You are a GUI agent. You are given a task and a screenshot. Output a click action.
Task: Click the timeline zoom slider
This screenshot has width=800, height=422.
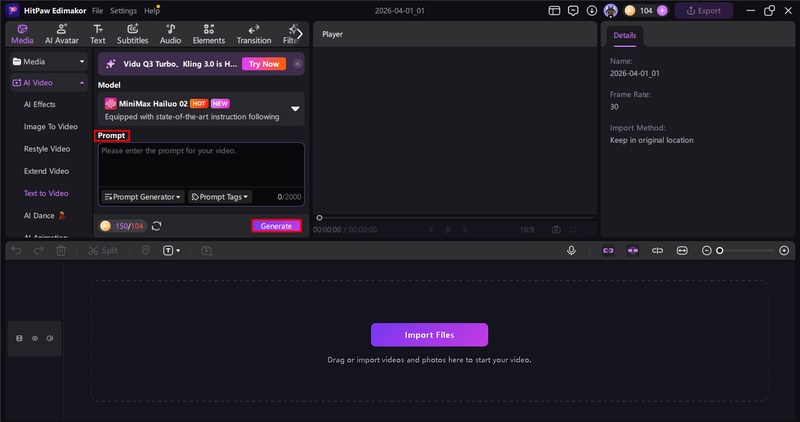click(747, 251)
